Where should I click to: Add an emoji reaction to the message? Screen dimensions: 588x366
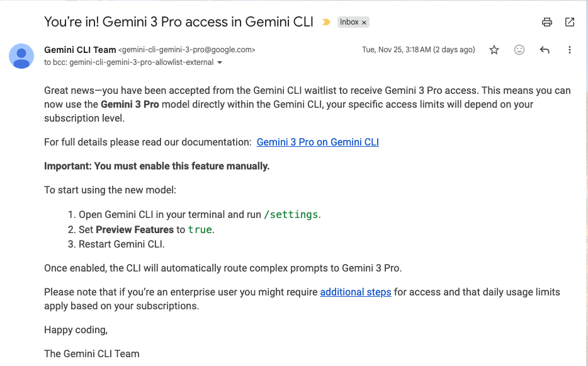point(519,50)
